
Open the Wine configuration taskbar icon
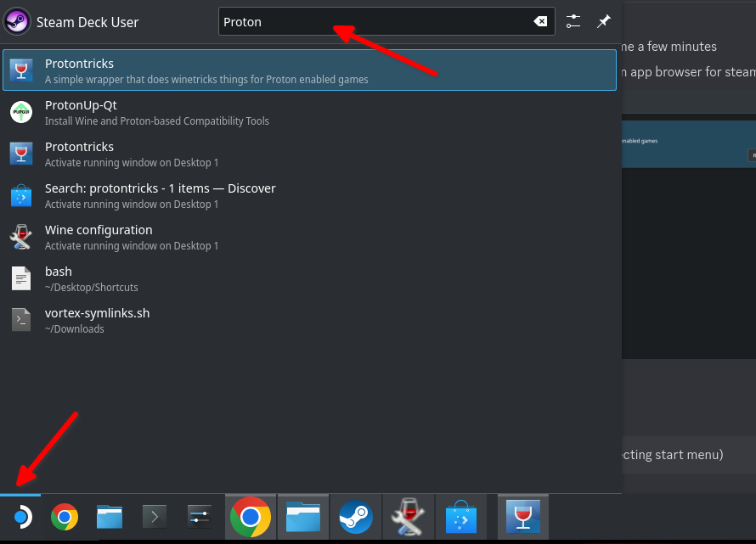(x=409, y=516)
